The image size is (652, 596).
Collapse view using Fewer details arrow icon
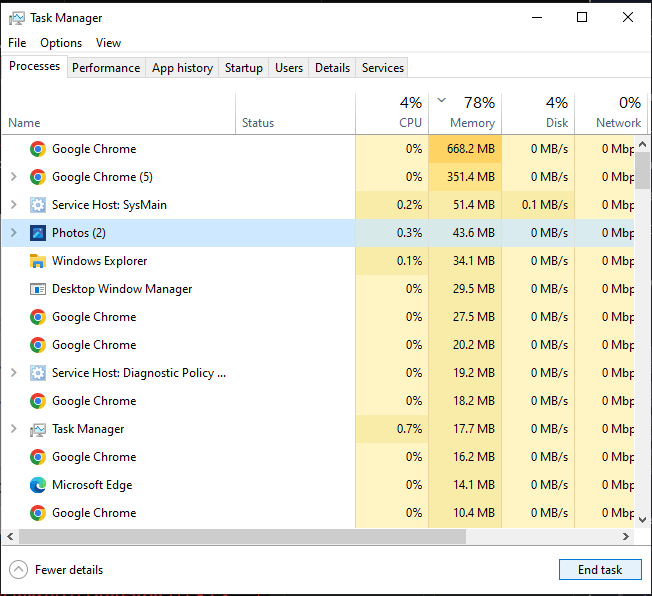[x=19, y=570]
